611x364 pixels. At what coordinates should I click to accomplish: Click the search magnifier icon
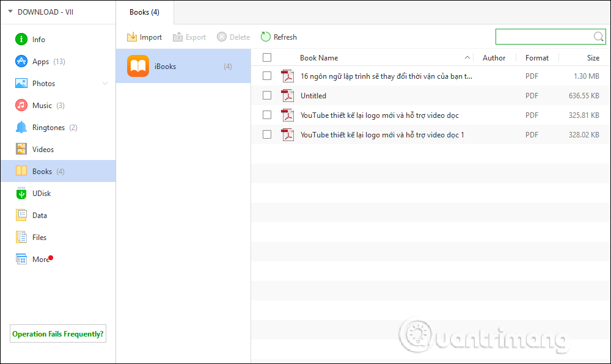click(599, 37)
